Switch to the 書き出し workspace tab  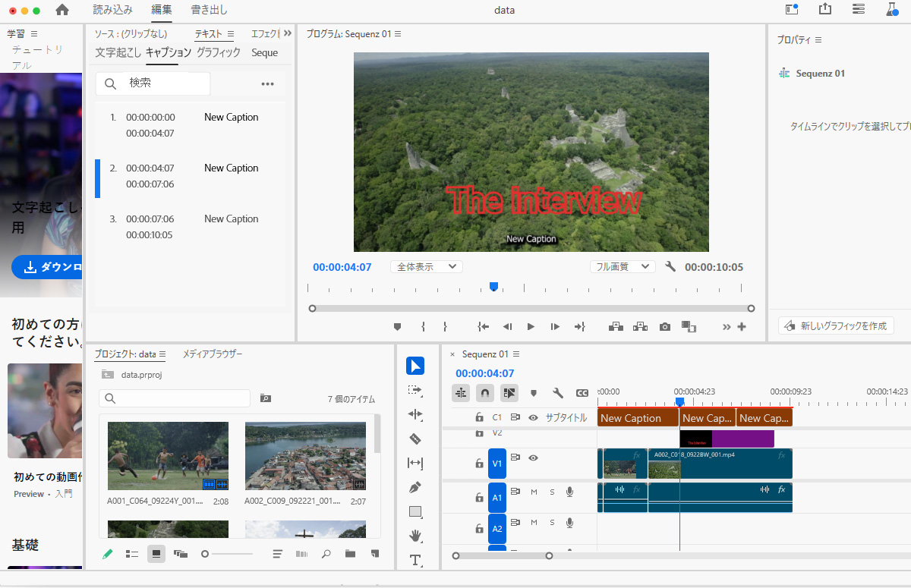209,10
